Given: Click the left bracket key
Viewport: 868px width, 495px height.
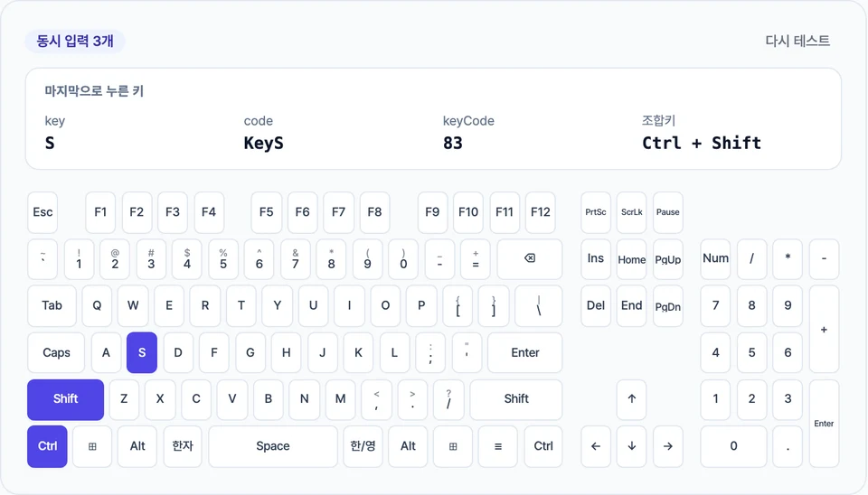Looking at the screenshot, I should [x=458, y=306].
